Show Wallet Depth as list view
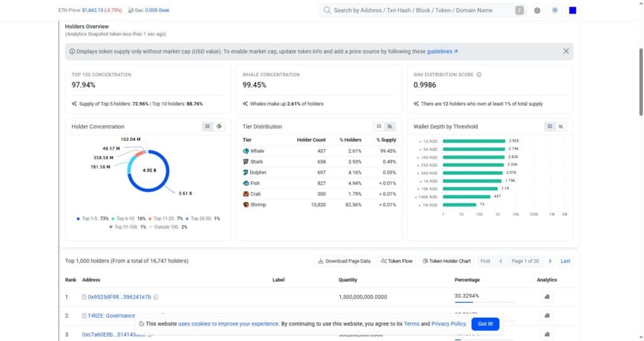Viewport: 644px width, 341px height. pyautogui.click(x=550, y=126)
